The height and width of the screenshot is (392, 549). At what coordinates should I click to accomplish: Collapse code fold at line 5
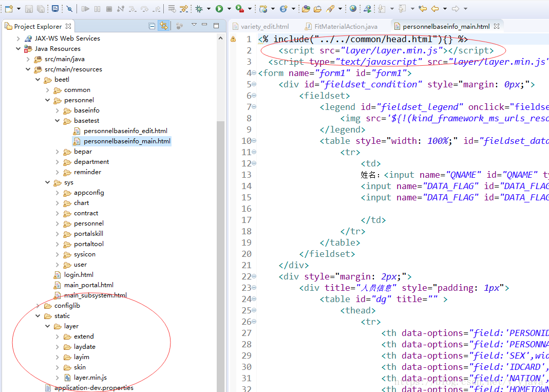coord(254,84)
